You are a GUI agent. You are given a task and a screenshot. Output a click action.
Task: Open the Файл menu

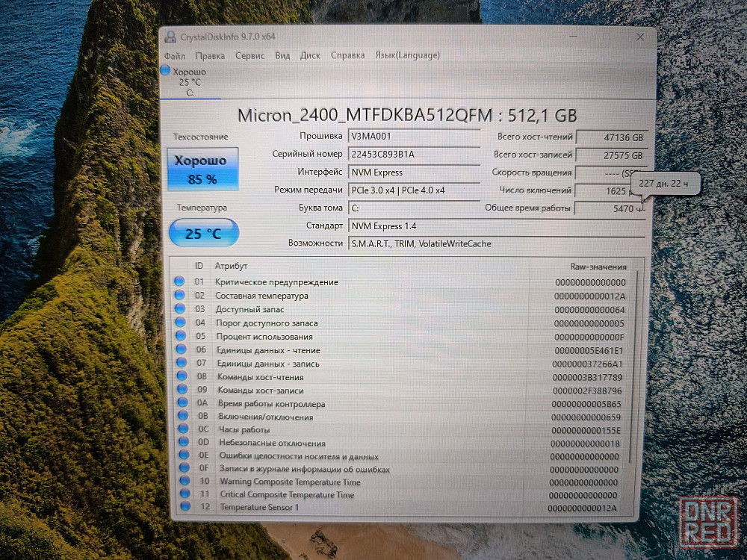tap(175, 55)
